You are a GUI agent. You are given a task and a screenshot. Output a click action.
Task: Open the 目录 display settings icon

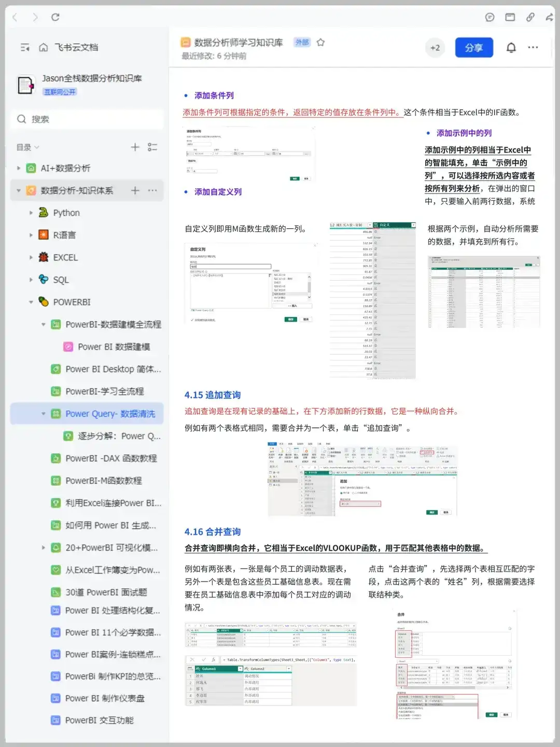click(152, 147)
